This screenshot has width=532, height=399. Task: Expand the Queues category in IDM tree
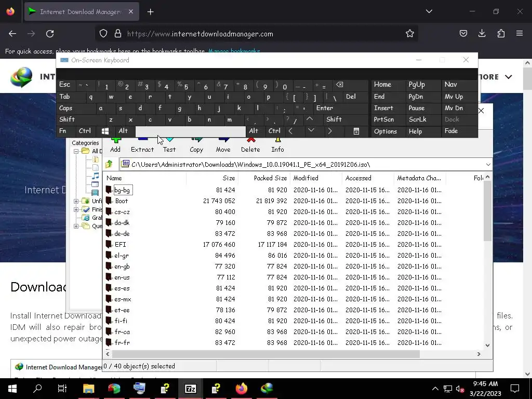[76, 227]
